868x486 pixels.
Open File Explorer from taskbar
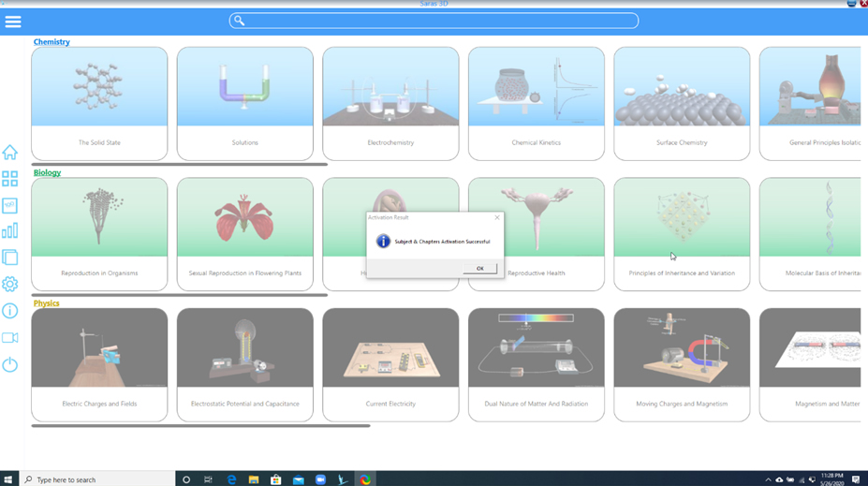point(254,479)
